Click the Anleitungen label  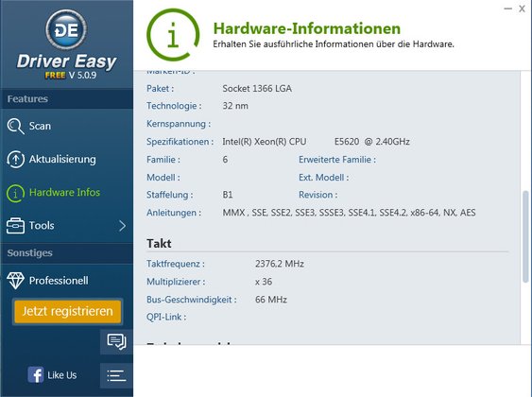pos(174,213)
